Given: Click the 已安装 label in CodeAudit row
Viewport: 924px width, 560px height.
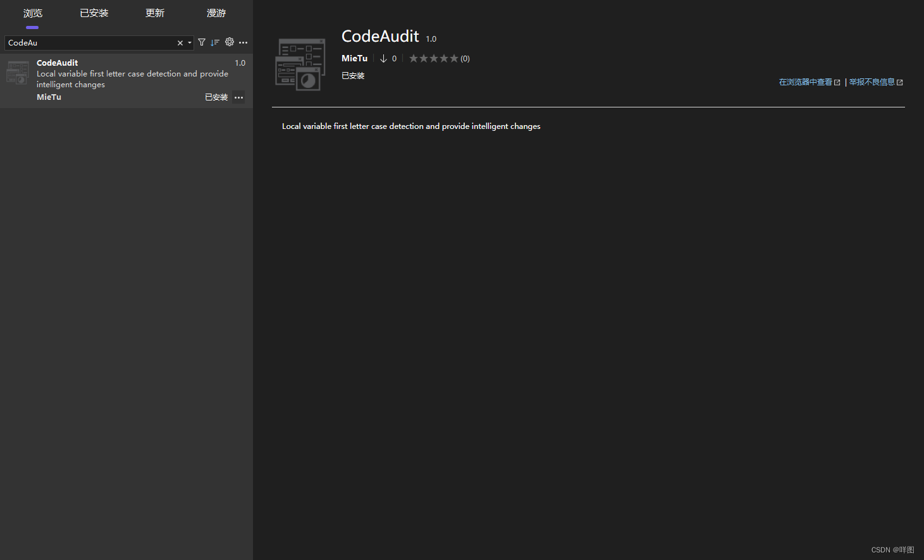Looking at the screenshot, I should click(216, 97).
